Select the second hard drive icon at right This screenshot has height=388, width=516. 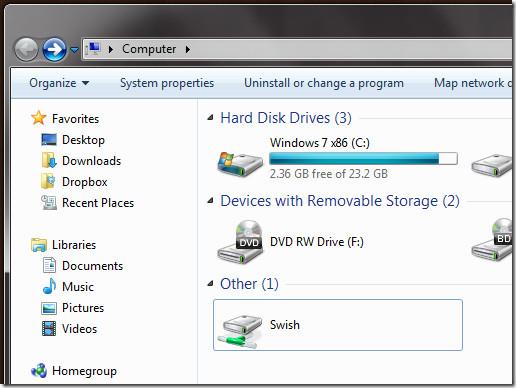click(x=492, y=164)
